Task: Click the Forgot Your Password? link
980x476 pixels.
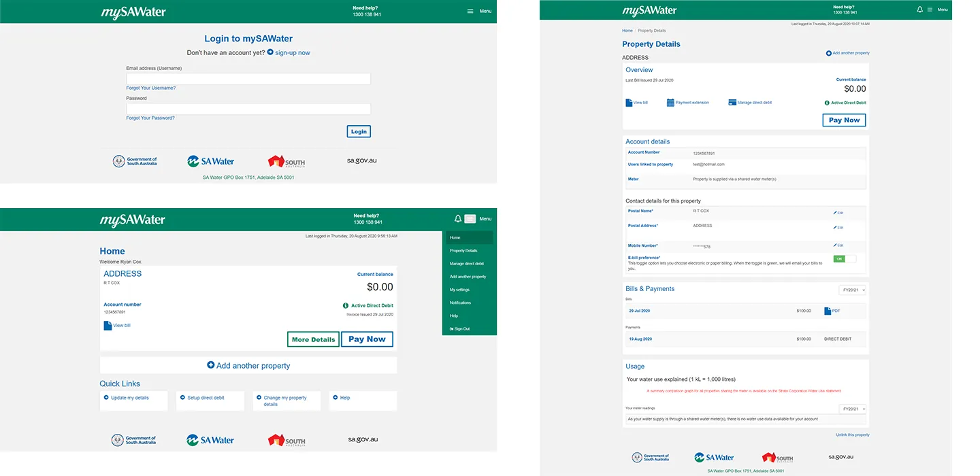Action: (x=150, y=118)
